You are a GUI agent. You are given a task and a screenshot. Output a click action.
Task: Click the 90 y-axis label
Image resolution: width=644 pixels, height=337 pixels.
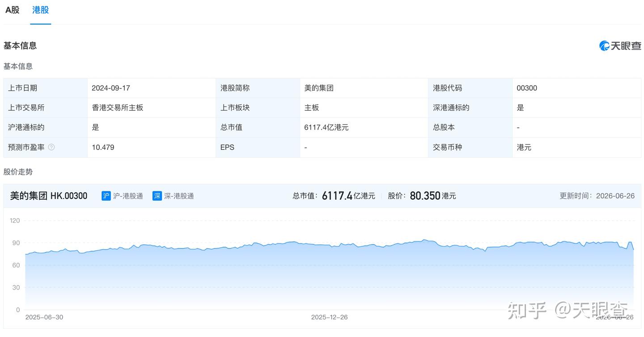pyautogui.click(x=17, y=243)
